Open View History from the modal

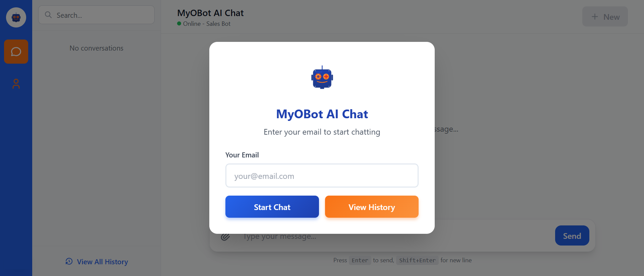pyautogui.click(x=372, y=207)
